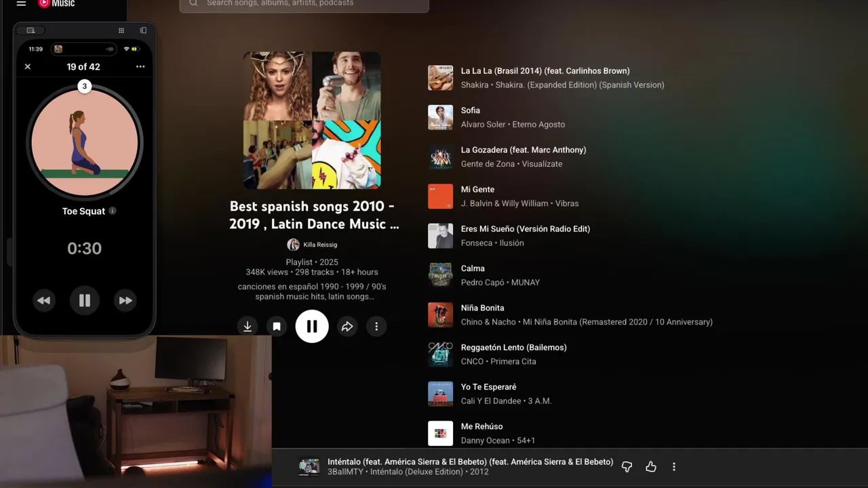Tap the Toe Squat info icon
Screen dimensions: 868x488
tap(113, 211)
